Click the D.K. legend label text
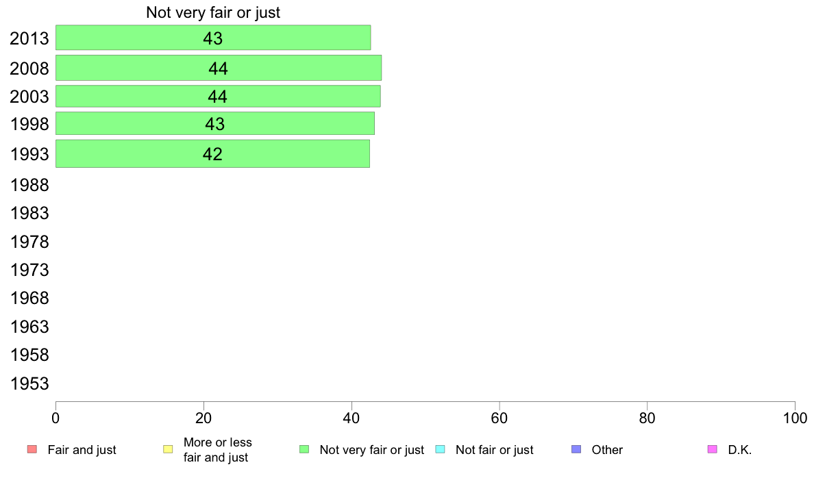The height and width of the screenshot is (504, 814). 740,450
